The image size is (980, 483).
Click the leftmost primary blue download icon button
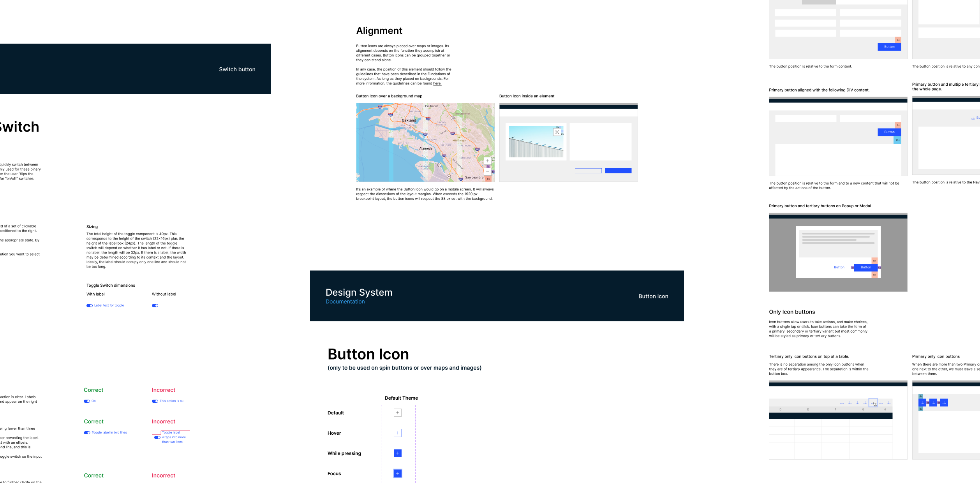[x=922, y=403]
